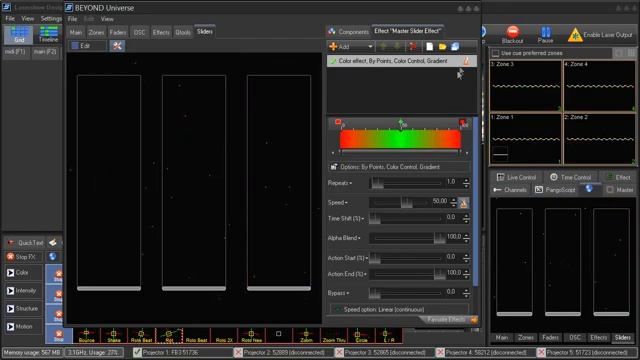
Task: Click the red-green-red gradient bar
Action: pos(400,140)
